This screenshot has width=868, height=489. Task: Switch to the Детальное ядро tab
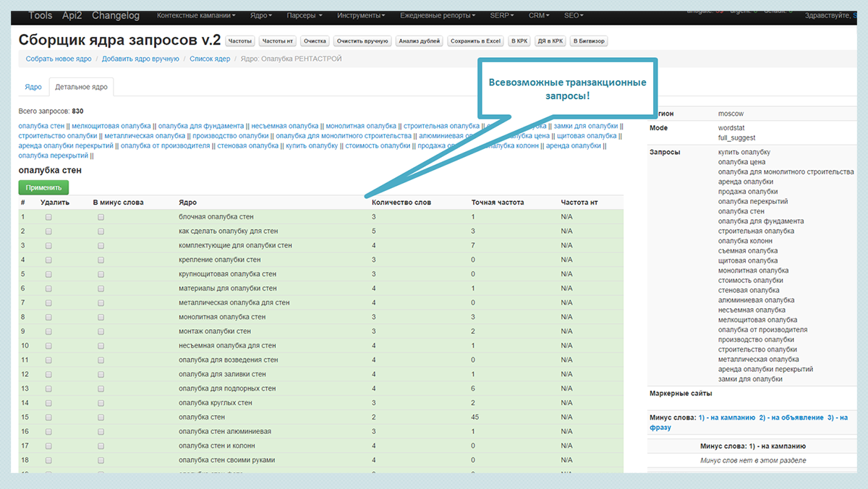click(81, 87)
